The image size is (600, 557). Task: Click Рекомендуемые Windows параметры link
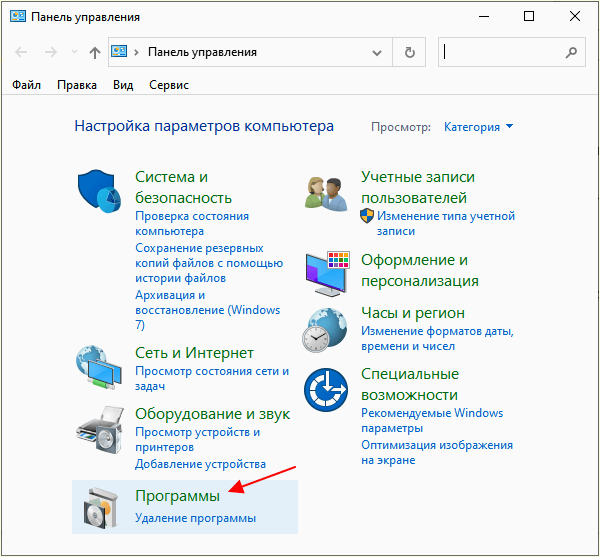coord(432,420)
